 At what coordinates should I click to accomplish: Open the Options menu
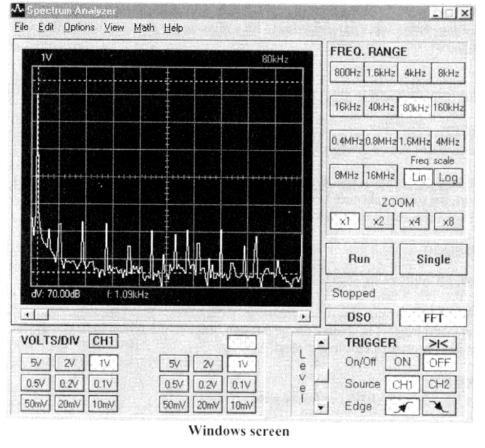pos(79,28)
